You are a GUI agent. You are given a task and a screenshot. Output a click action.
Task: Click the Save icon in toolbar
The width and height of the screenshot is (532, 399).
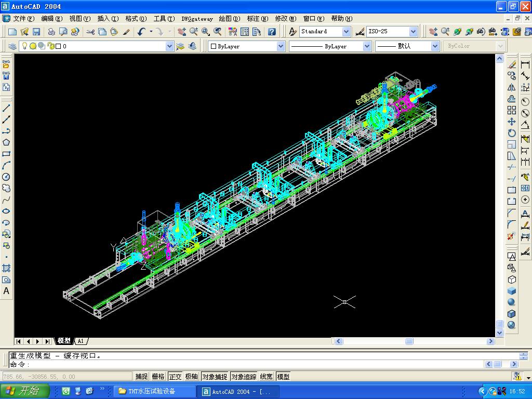coord(36,32)
